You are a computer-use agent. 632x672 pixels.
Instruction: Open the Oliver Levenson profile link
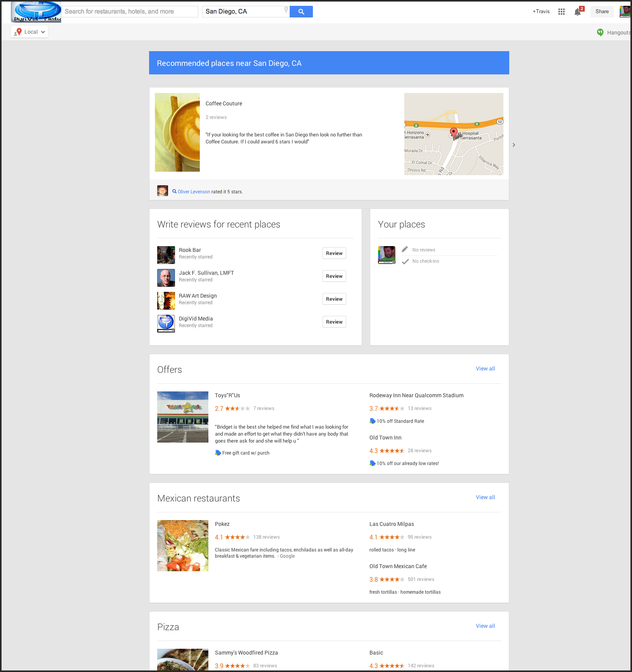tap(194, 191)
